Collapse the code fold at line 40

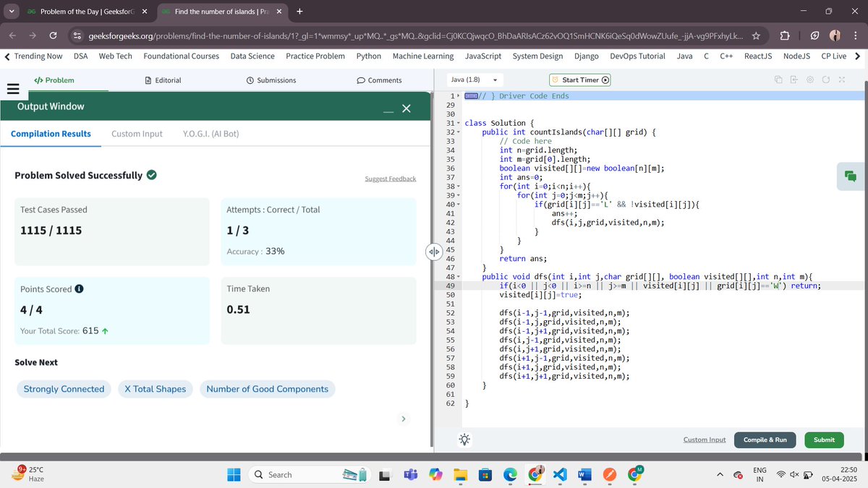[459, 205]
